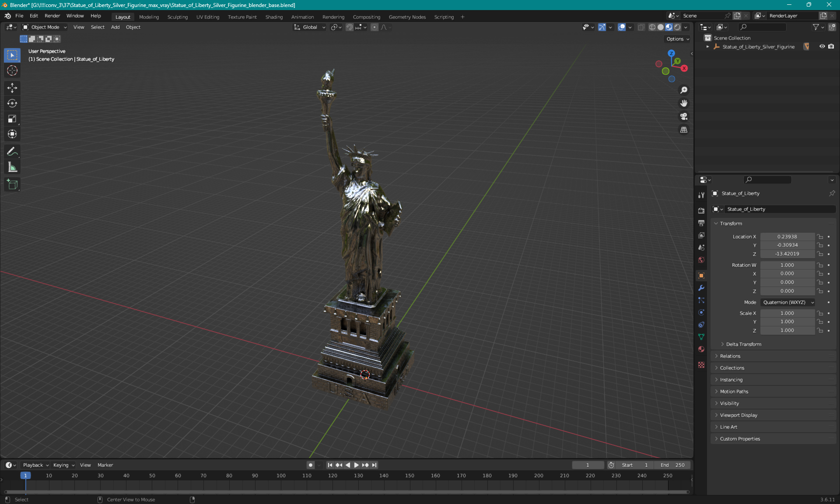Toggle camera view icon in viewport
The image size is (840, 504).
684,116
